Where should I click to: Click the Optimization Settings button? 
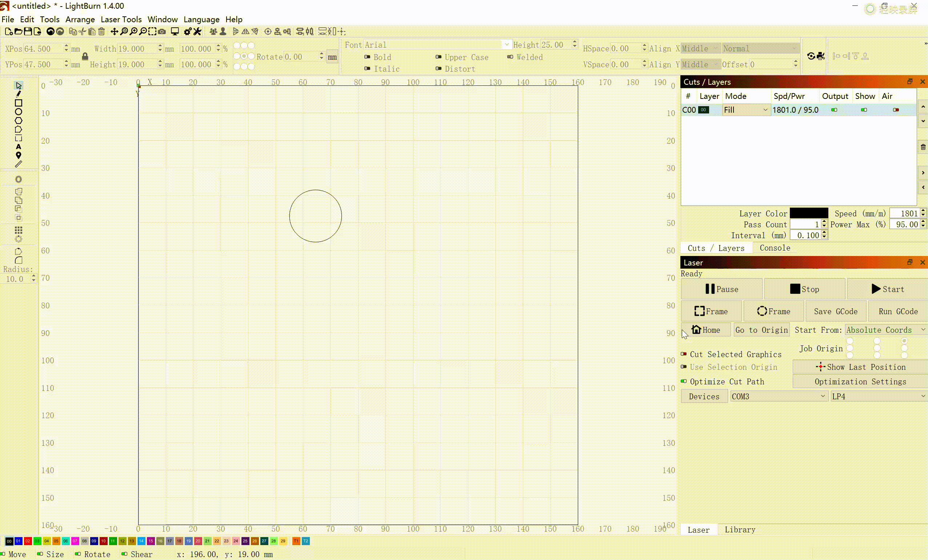tap(860, 381)
